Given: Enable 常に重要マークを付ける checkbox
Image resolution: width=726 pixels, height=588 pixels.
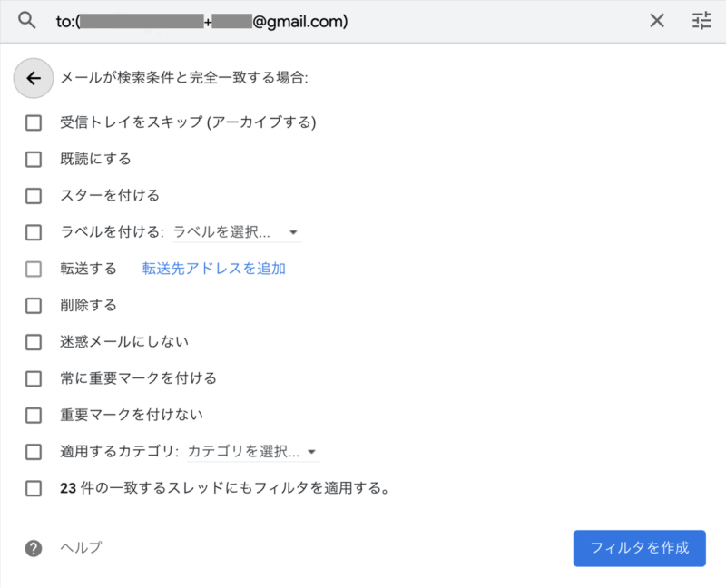Looking at the screenshot, I should tap(34, 378).
